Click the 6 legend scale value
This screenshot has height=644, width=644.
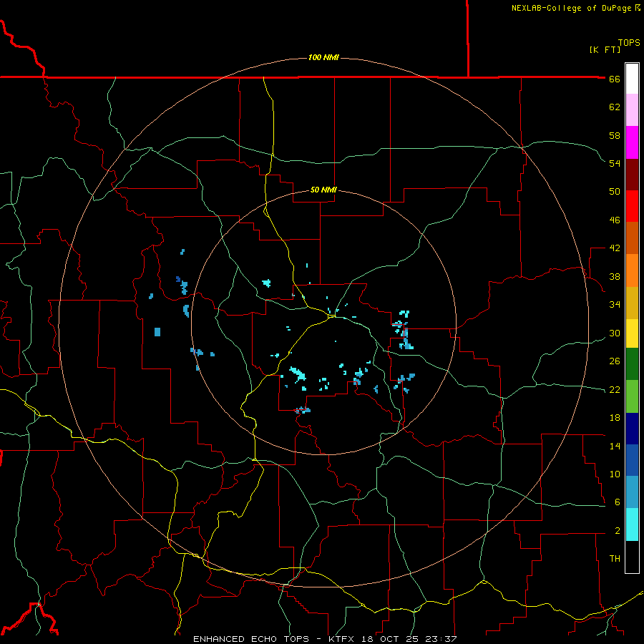pyautogui.click(x=618, y=502)
